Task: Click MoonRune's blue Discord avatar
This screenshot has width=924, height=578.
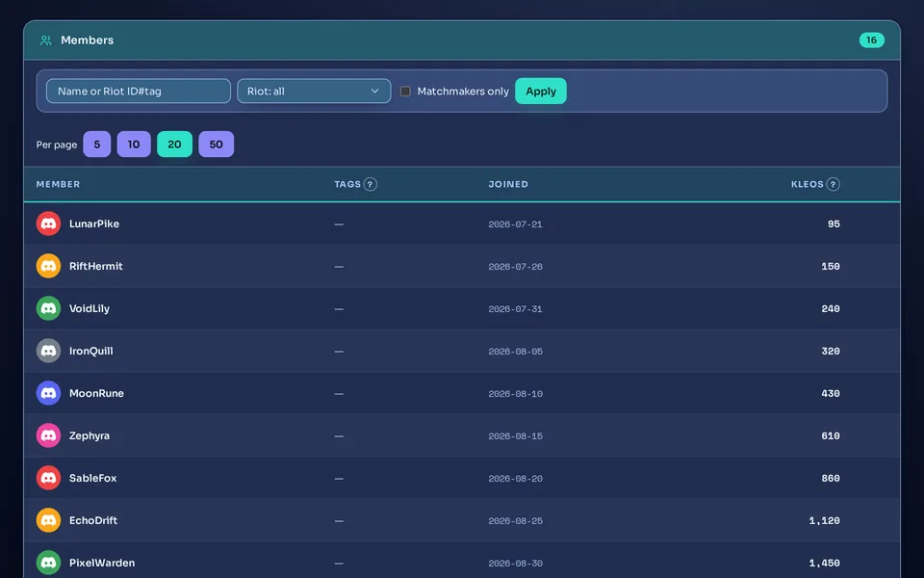Action: point(48,393)
